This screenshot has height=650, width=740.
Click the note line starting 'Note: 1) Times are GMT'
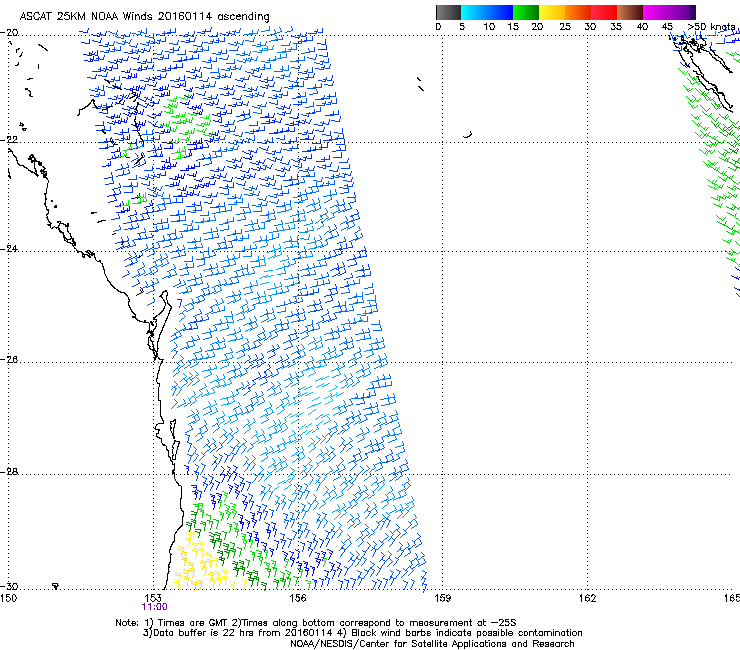pos(316,623)
